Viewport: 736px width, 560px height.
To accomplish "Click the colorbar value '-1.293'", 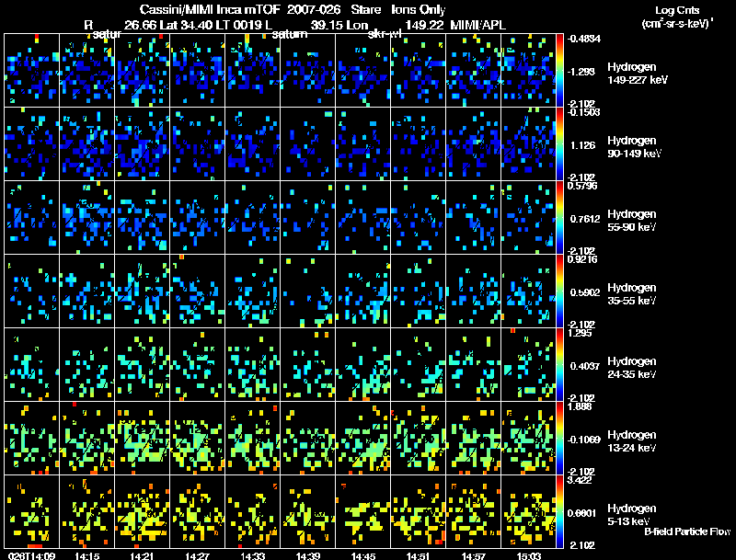I will tap(582, 72).
